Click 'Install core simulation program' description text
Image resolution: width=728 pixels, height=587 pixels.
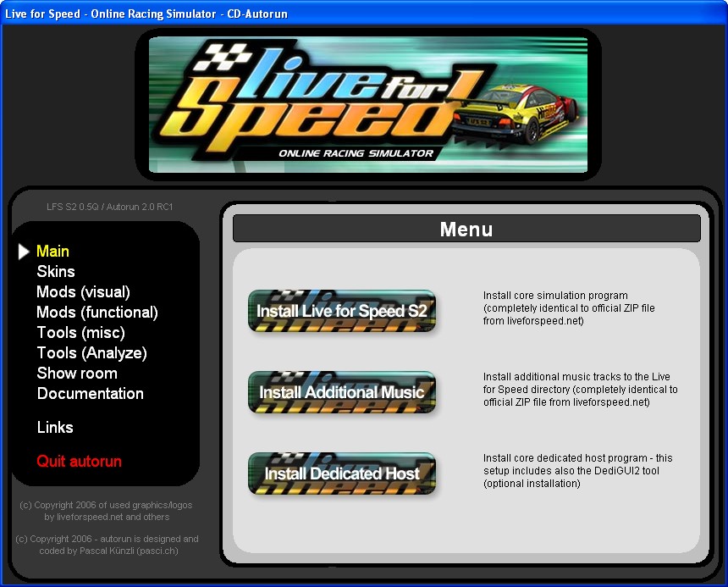(x=569, y=308)
